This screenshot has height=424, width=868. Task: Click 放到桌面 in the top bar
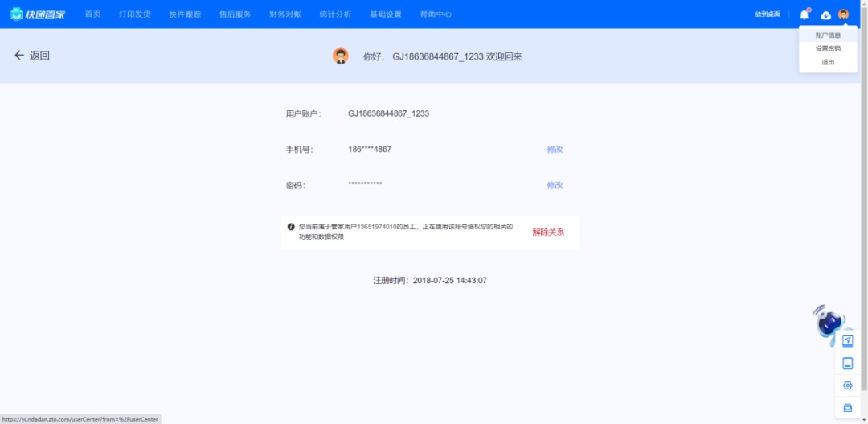pyautogui.click(x=768, y=14)
